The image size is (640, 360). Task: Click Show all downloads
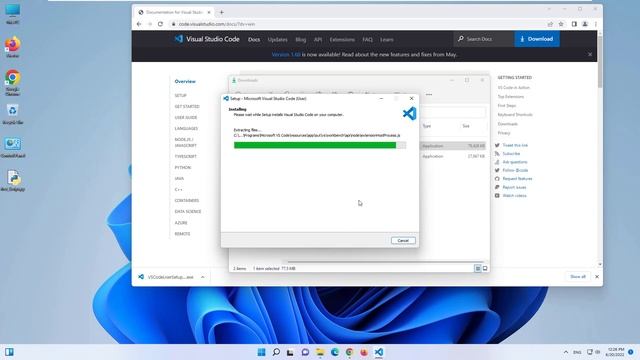point(578,277)
